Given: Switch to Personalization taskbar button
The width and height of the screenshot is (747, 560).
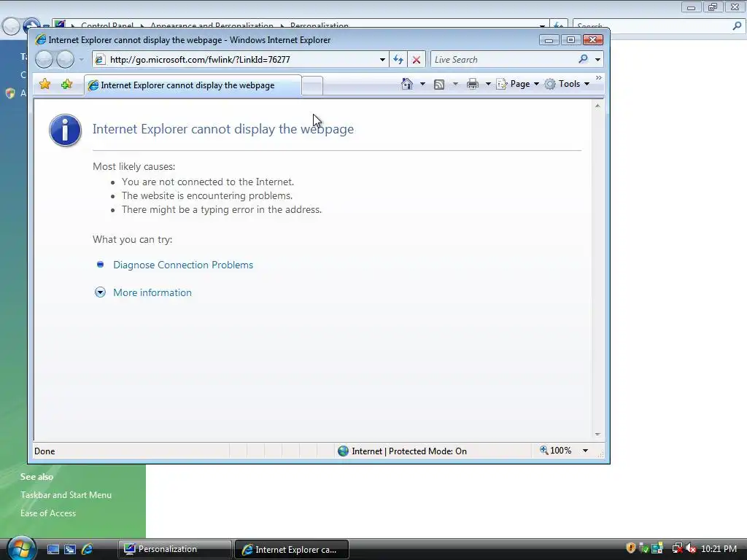Looking at the screenshot, I should click(174, 549).
